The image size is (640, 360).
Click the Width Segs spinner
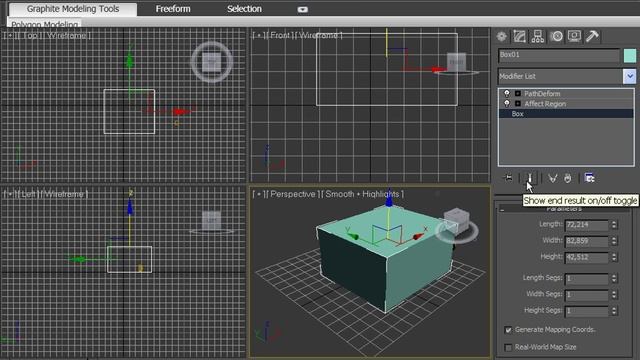(x=614, y=295)
